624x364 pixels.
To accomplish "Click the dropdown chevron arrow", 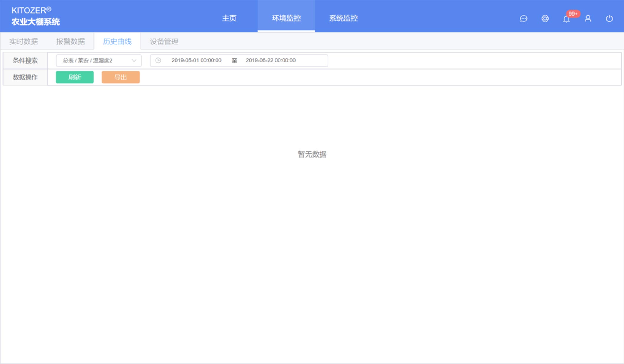I will (x=134, y=60).
